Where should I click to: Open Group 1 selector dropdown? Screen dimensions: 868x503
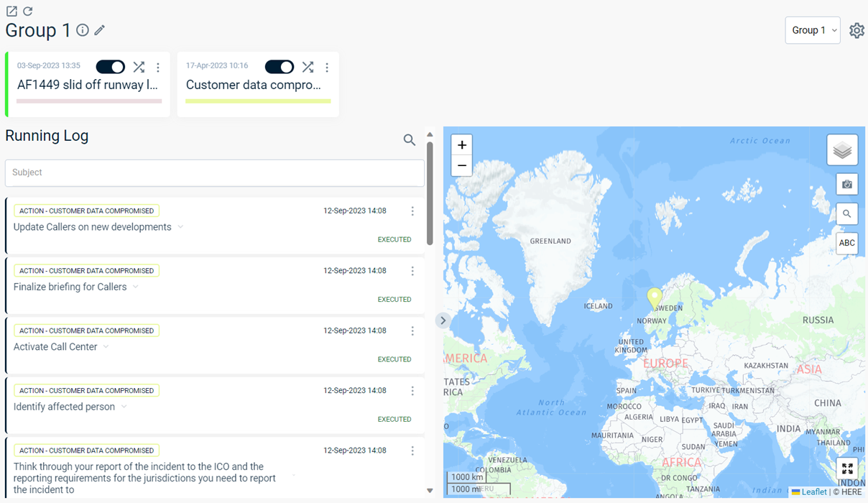pyautogui.click(x=813, y=30)
